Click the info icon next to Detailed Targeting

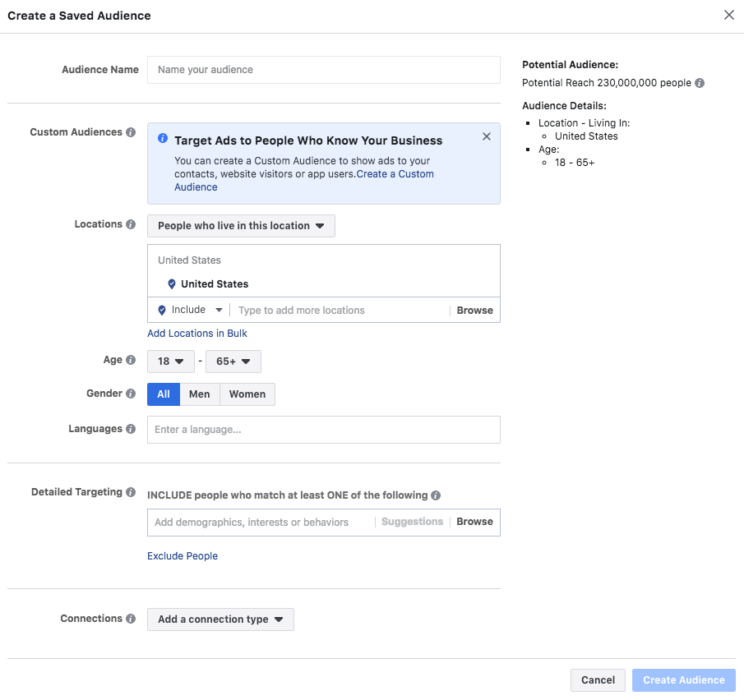pyautogui.click(x=133, y=491)
